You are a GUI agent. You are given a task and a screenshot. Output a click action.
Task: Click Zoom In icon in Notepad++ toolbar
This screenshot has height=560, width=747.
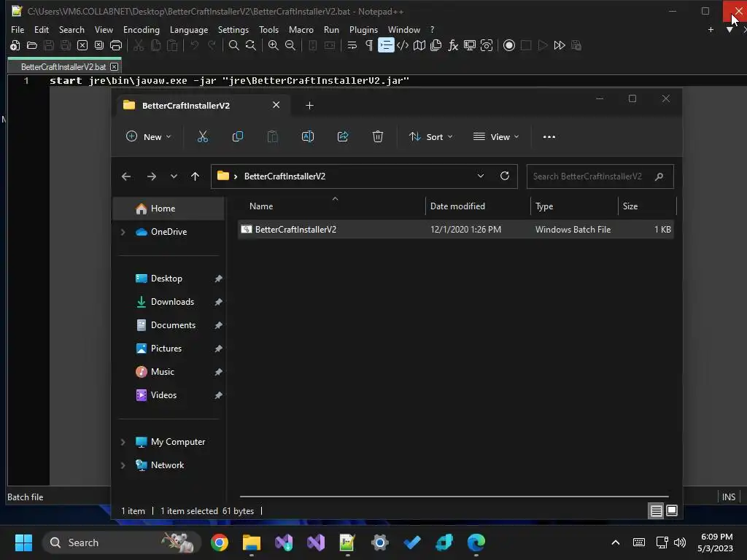tap(273, 45)
